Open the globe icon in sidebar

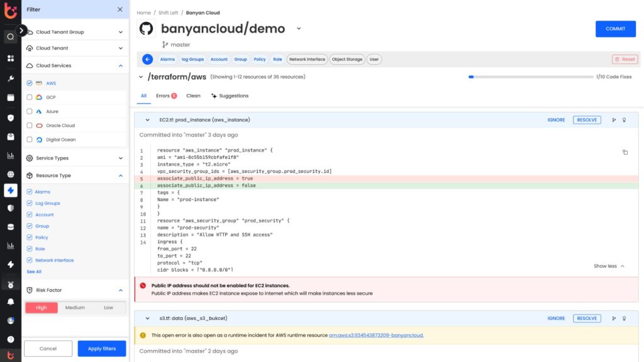point(11,174)
